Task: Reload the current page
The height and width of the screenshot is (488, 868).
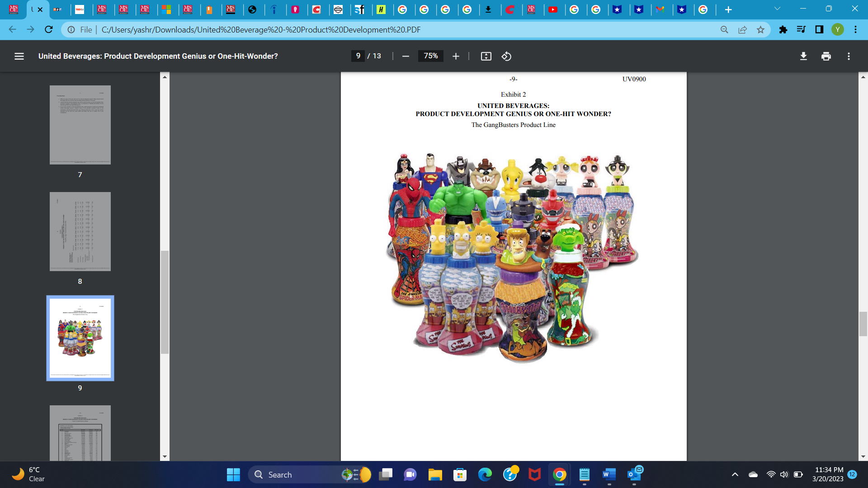Action: [48, 29]
